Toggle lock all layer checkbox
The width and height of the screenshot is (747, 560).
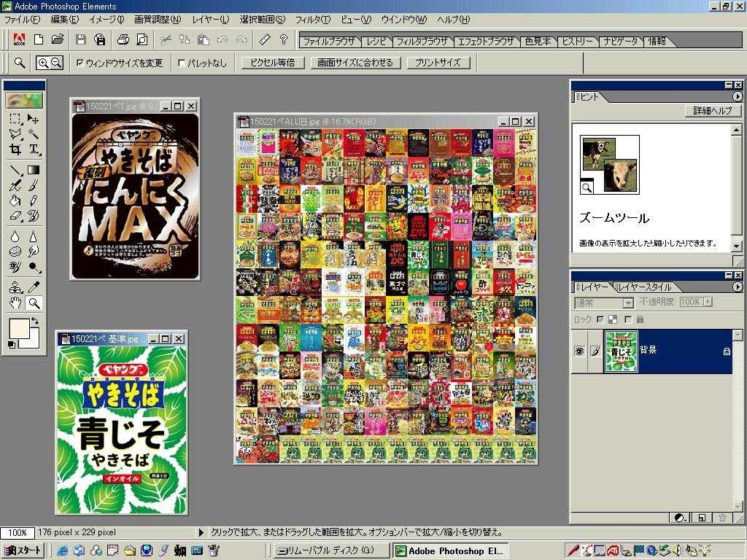point(628,319)
